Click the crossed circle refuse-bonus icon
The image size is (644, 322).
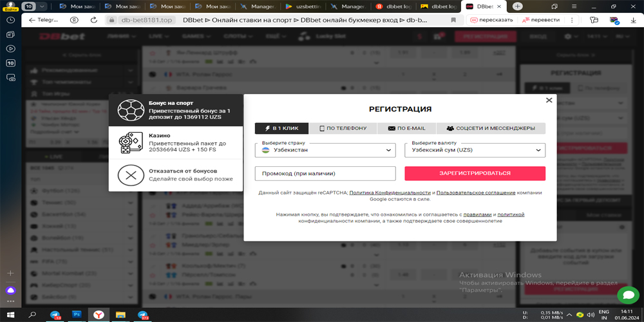131,175
